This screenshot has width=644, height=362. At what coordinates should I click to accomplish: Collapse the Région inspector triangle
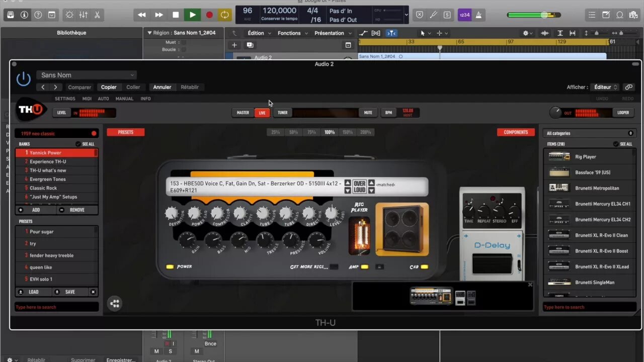[149, 33]
